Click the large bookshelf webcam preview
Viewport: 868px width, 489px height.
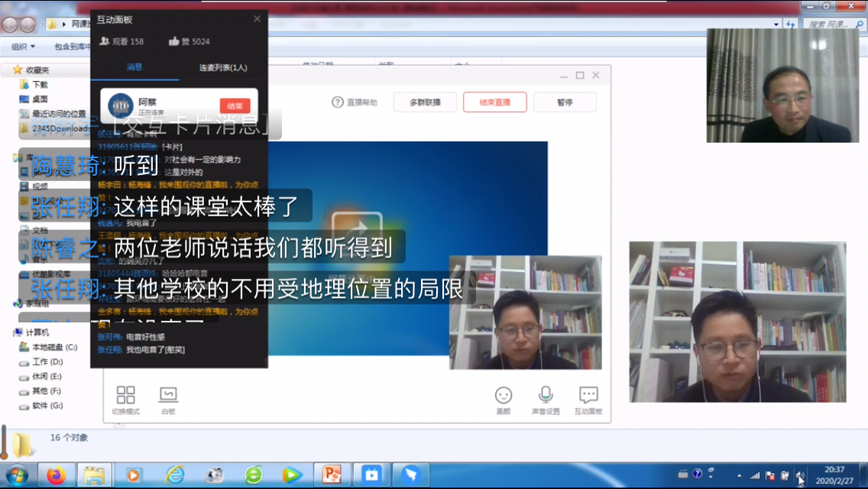738,322
